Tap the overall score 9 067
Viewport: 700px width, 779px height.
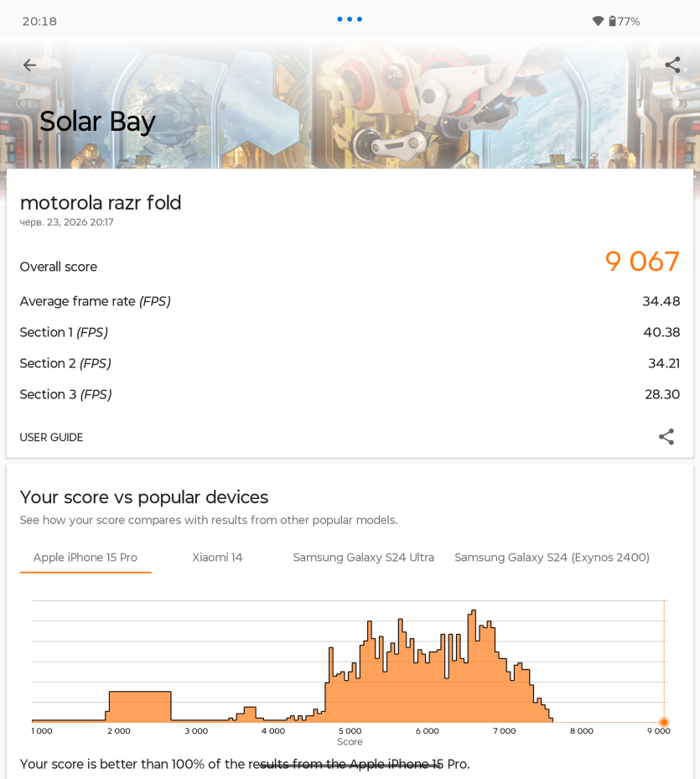click(x=642, y=262)
